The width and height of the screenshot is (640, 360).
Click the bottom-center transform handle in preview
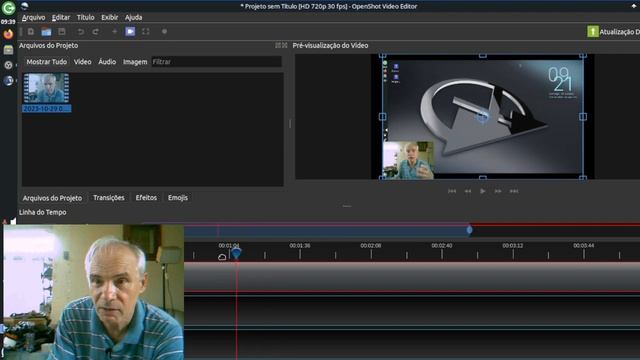coord(482,178)
